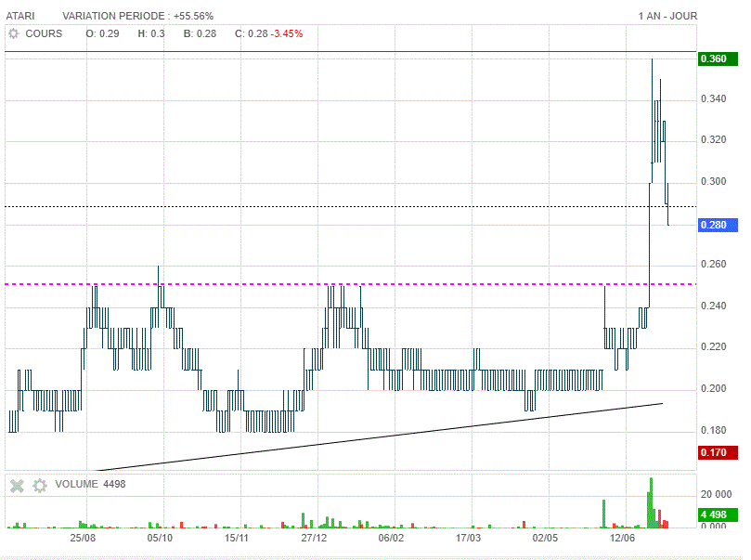Remove the VOLUME indicator with the X icon
This screenshot has width=751, height=560.
pyautogui.click(x=17, y=486)
